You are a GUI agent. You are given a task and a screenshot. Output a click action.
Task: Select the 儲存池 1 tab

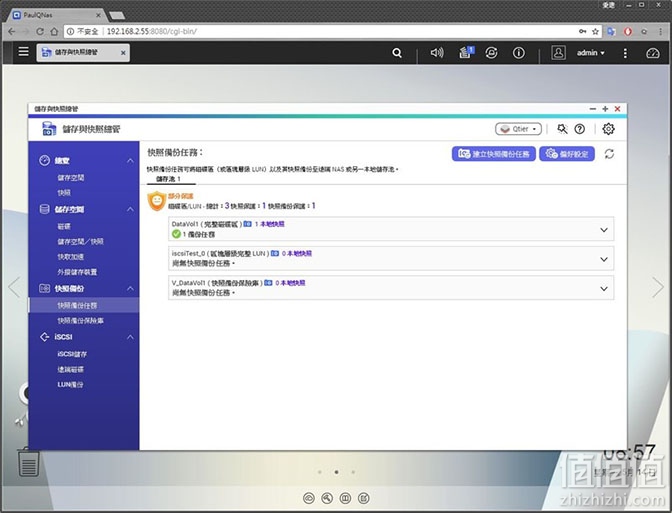point(168,179)
